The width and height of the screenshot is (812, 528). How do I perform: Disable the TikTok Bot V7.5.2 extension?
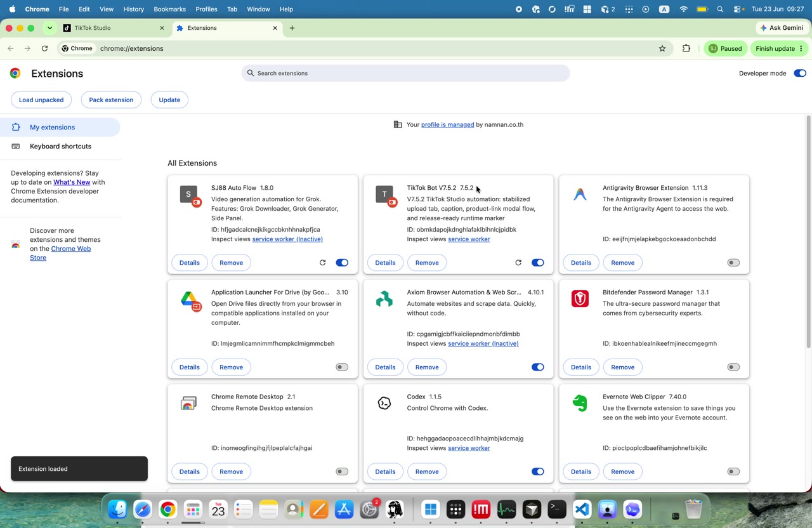pos(538,263)
